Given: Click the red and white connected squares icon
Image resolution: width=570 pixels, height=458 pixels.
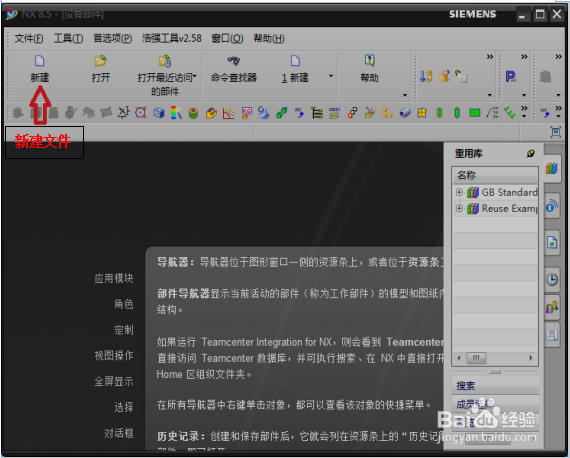Looking at the screenshot, I should [x=352, y=113].
